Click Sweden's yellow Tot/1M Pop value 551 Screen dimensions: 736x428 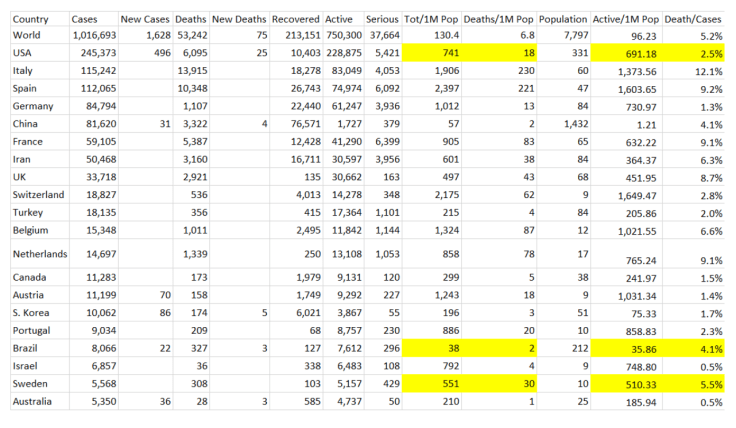pos(432,385)
